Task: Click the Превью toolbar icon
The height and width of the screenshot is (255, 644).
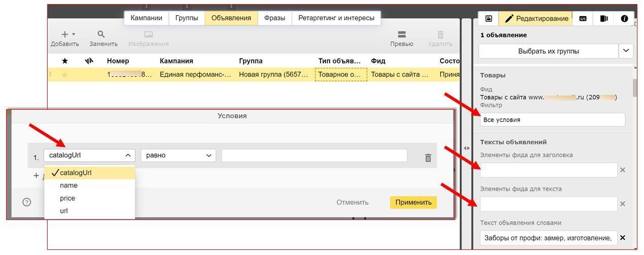Action: (402, 35)
